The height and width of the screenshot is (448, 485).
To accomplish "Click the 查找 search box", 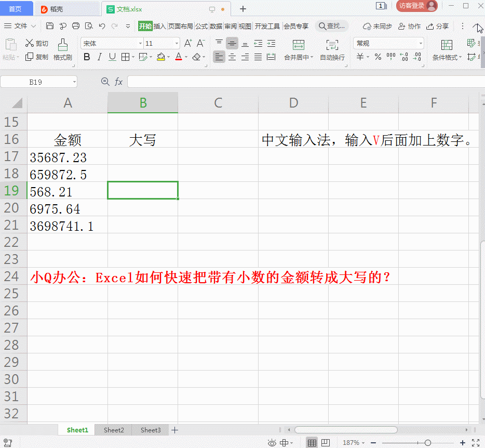I will click(x=332, y=27).
